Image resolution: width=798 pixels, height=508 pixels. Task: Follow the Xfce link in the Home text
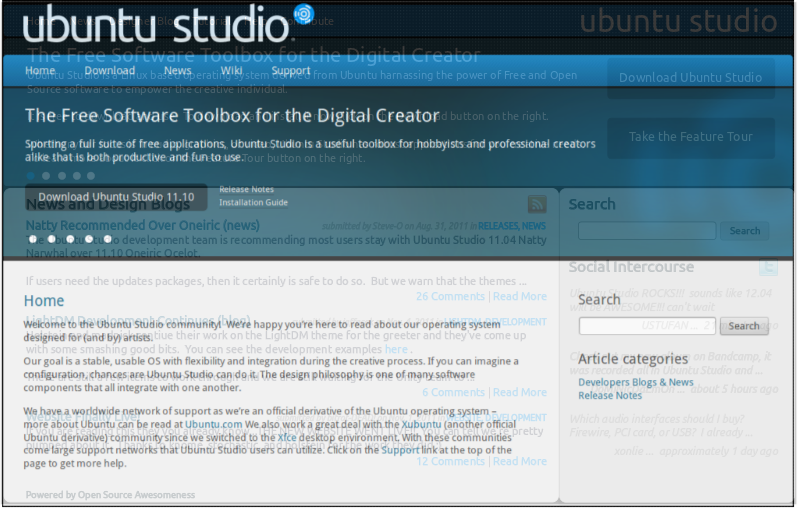click(287, 438)
